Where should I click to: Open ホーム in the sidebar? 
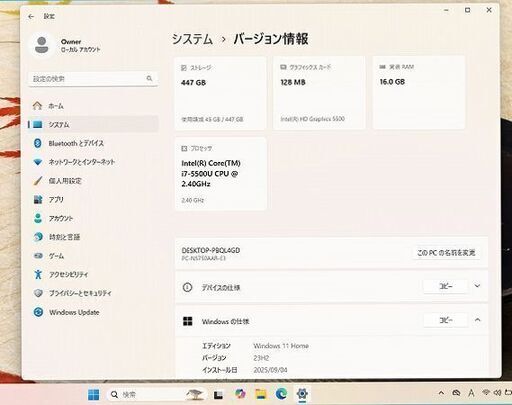click(x=93, y=106)
